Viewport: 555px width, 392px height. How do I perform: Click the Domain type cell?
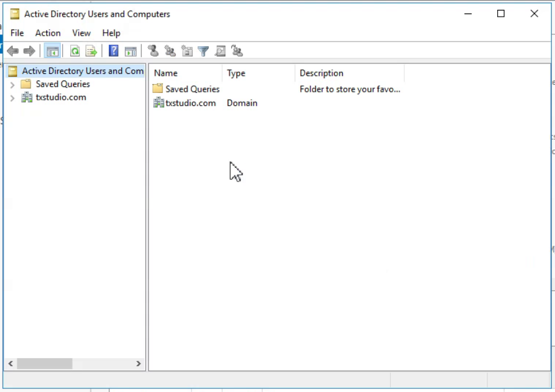pyautogui.click(x=242, y=103)
